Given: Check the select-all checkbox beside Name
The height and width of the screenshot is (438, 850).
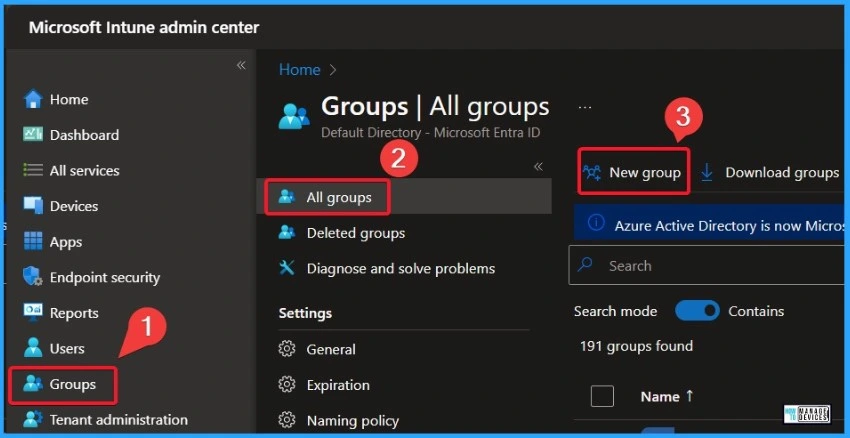Looking at the screenshot, I should 602,396.
